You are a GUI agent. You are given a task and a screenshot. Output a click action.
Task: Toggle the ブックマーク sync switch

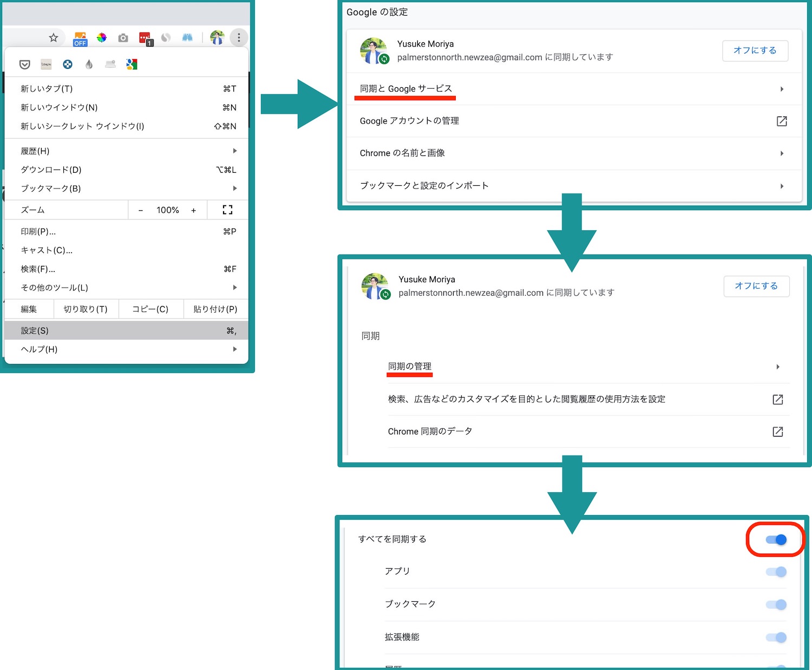776,604
